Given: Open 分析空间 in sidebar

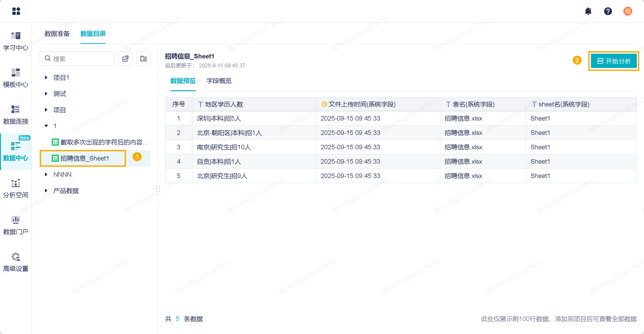Looking at the screenshot, I should pyautogui.click(x=16, y=189).
